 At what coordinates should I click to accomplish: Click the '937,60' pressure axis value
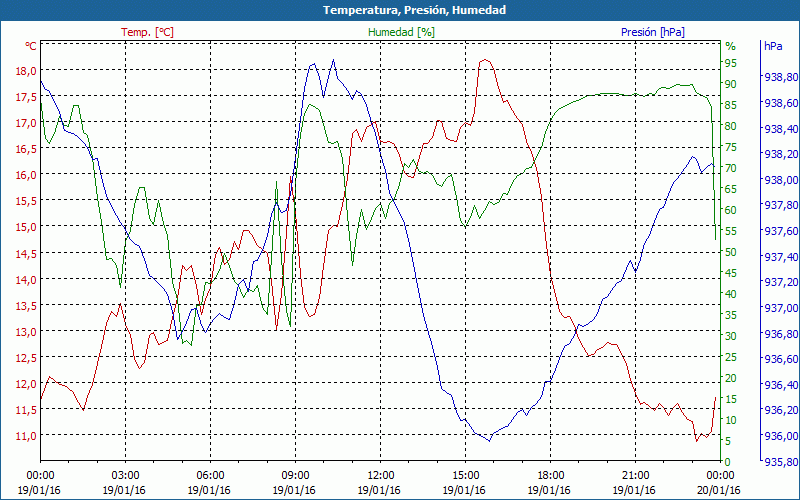point(781,231)
